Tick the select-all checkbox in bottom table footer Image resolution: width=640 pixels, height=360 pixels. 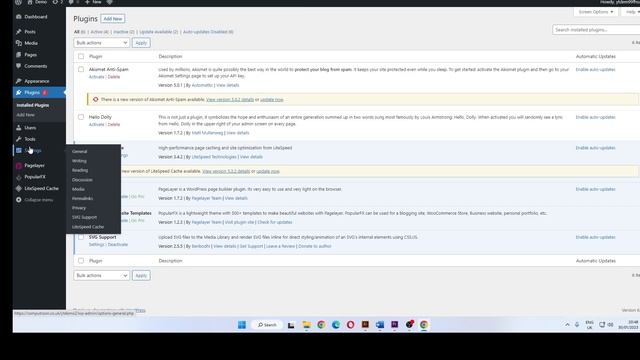tap(81, 260)
